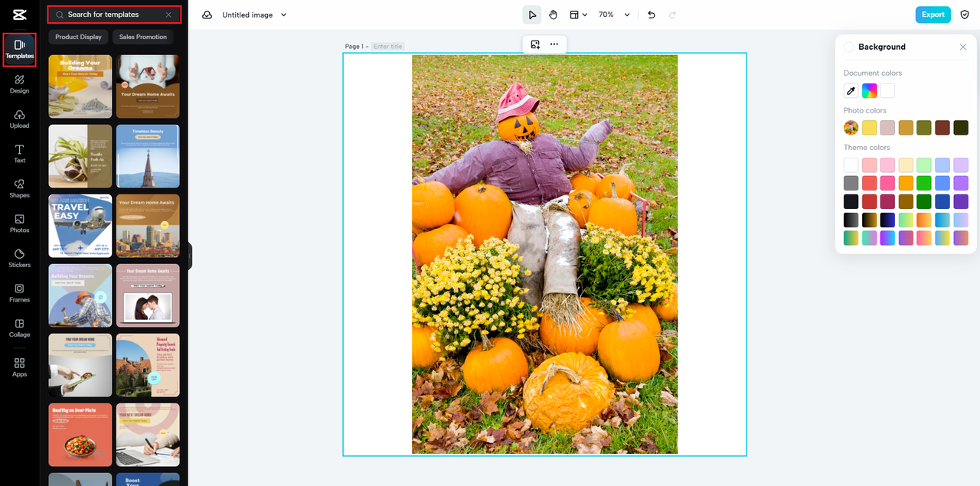Undo the last action
This screenshot has height=486, width=980.
[652, 15]
